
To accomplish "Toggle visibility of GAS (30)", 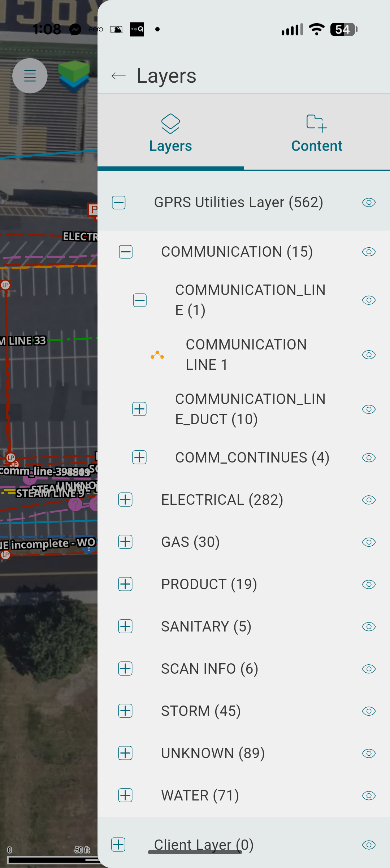I will 369,542.
